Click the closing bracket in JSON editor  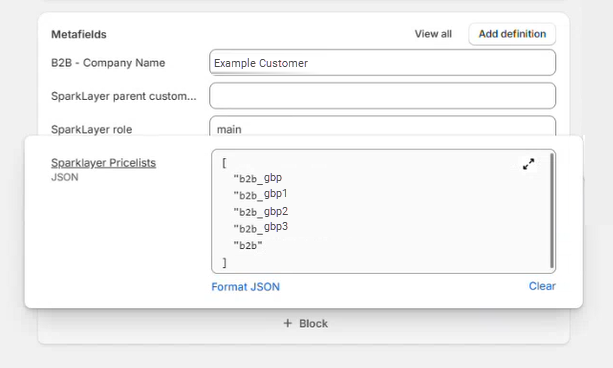(x=224, y=262)
